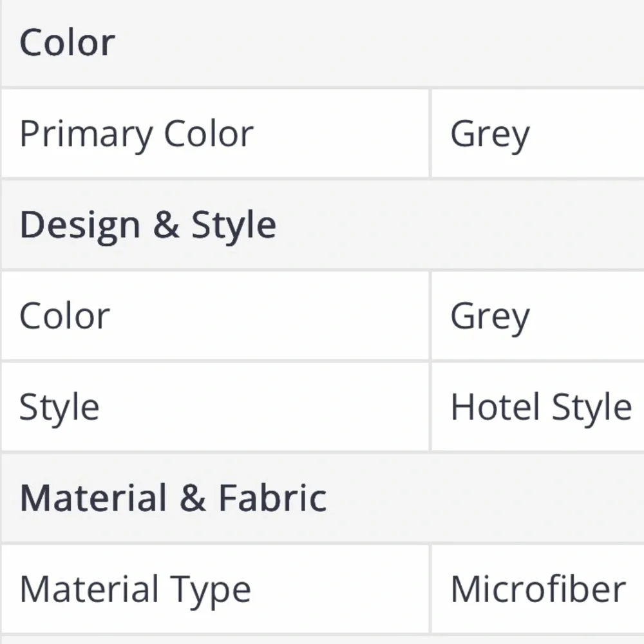The height and width of the screenshot is (644, 644).
Task: Click the border between Style and Material & Fabric
Action: 322,452
